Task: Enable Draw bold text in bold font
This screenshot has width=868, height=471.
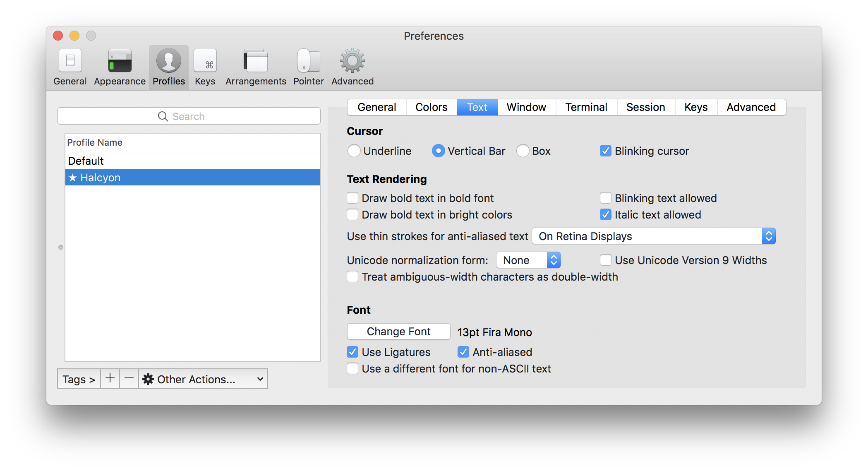Action: 352,198
